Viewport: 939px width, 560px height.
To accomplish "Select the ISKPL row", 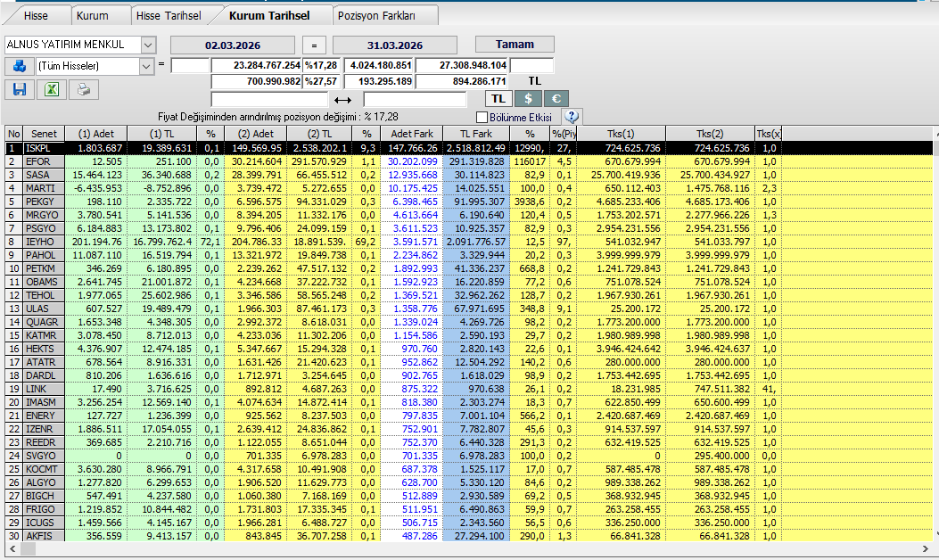I will coord(469,148).
